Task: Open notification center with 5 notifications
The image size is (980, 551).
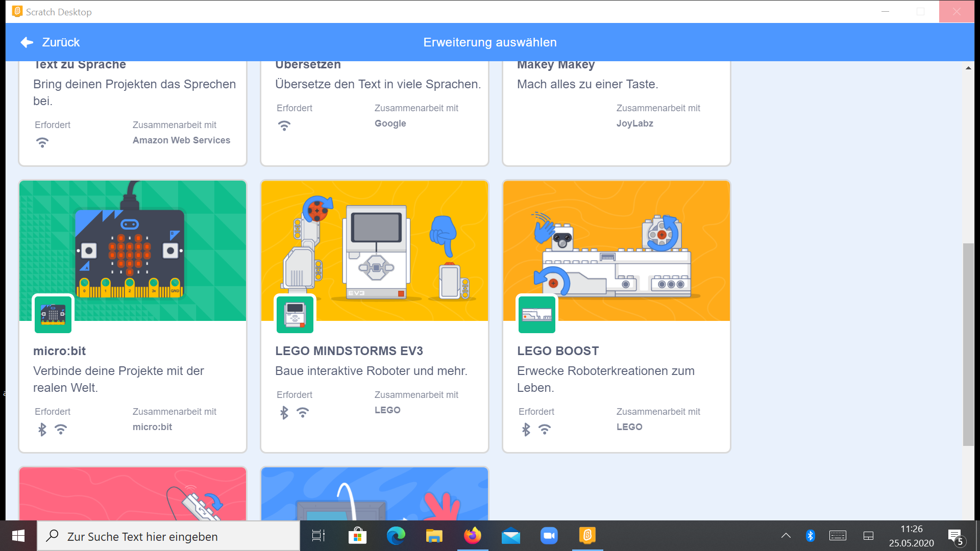Action: point(956,537)
